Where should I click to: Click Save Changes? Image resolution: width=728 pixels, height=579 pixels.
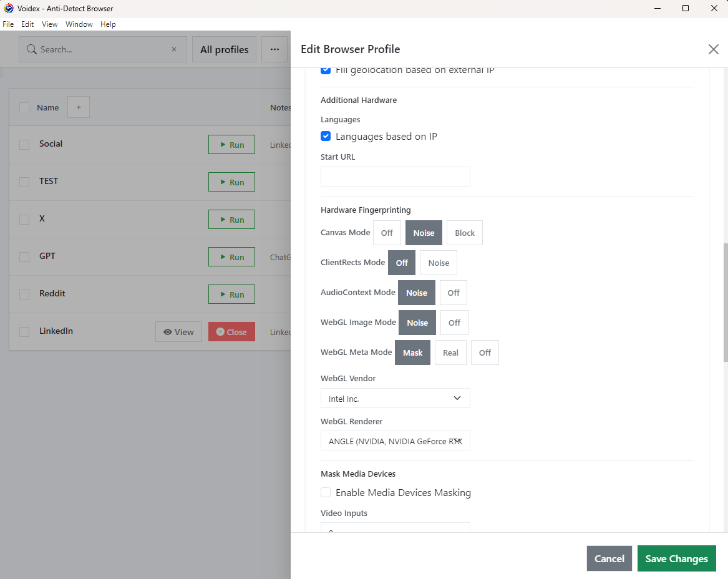[x=676, y=558]
